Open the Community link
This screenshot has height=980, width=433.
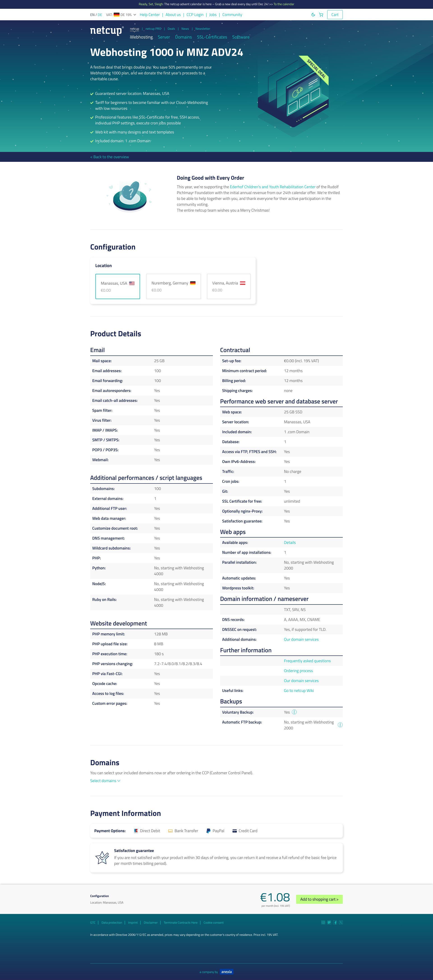(x=232, y=15)
